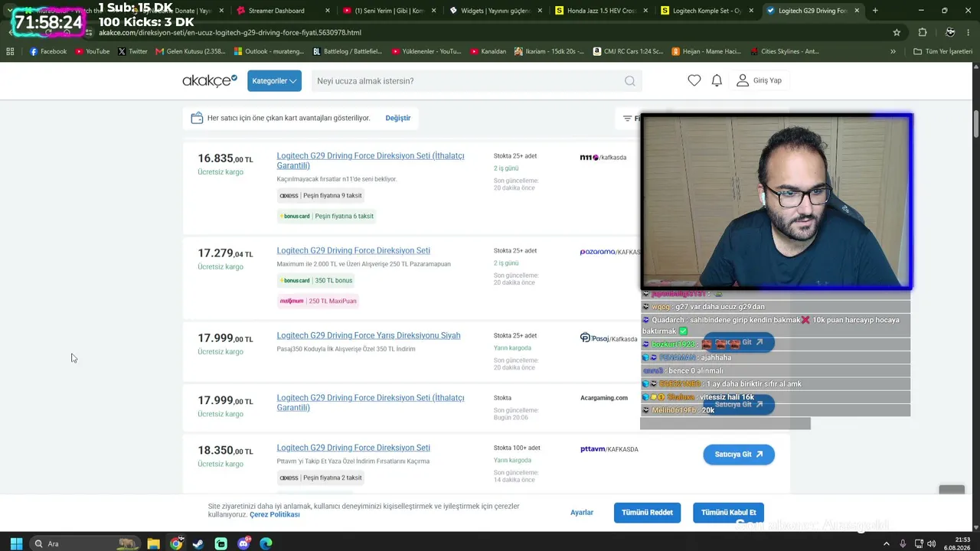The image size is (980, 551).
Task: Open the Acargaming Logitech G29 listing title
Action: [x=371, y=403]
